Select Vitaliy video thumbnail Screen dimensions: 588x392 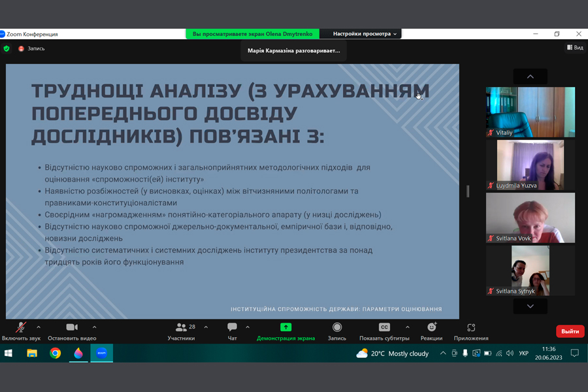531,112
